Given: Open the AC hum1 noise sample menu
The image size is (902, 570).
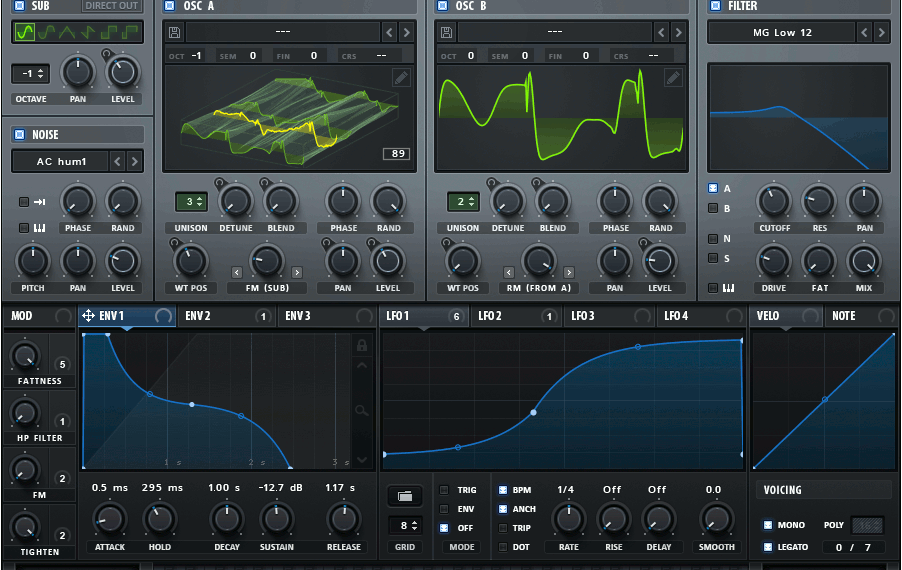Looking at the screenshot, I should click(60, 161).
